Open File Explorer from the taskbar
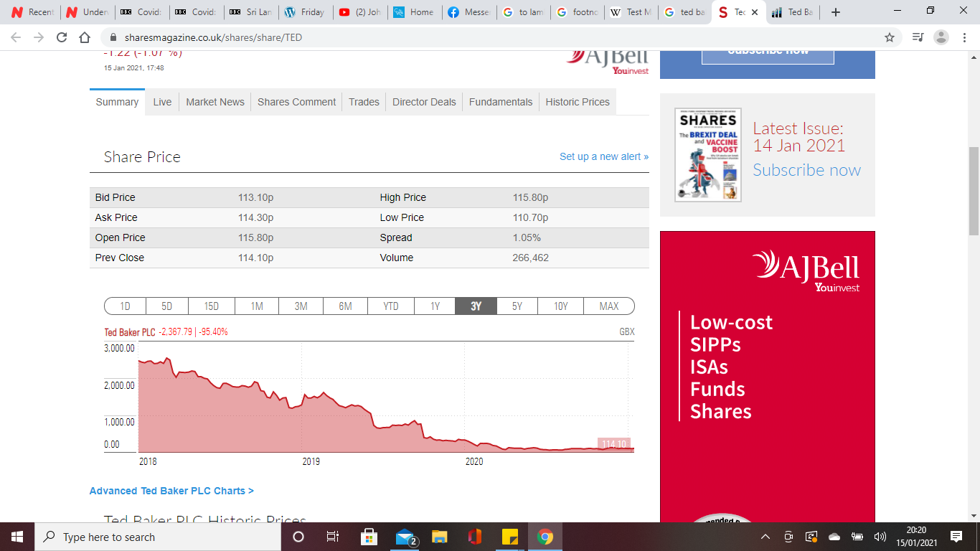 [x=440, y=537]
